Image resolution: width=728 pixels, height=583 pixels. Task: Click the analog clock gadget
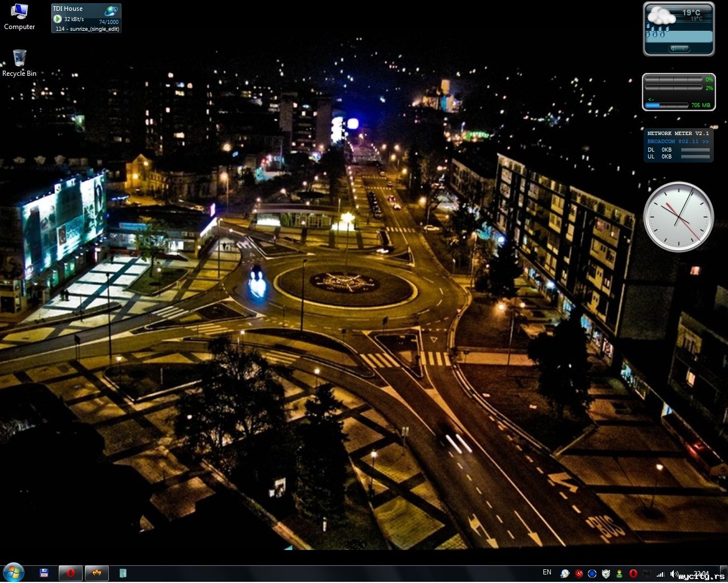(x=678, y=217)
